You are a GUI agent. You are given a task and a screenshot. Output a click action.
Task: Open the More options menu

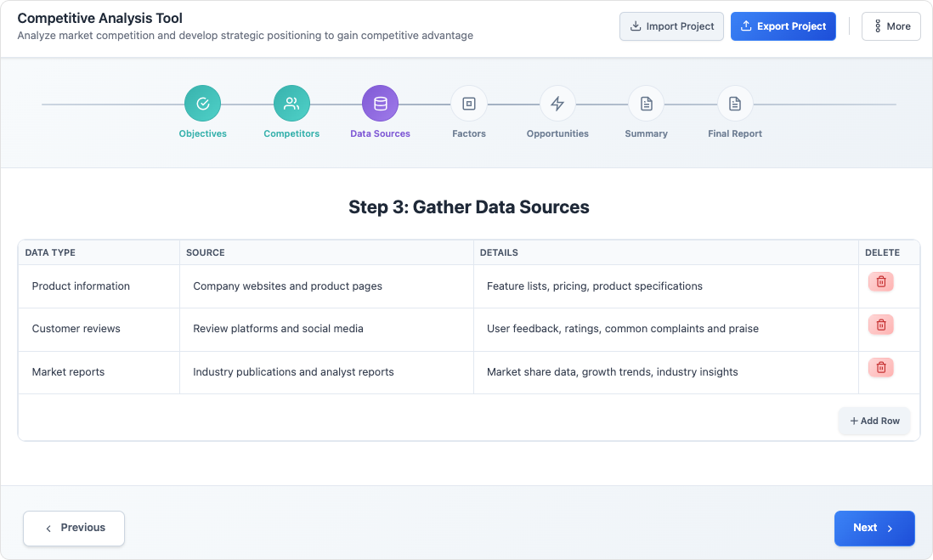pos(891,26)
